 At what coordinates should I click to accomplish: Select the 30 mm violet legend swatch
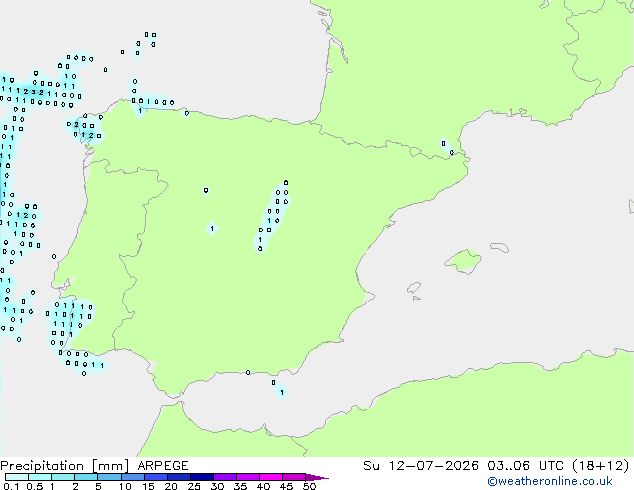pyautogui.click(x=225, y=477)
